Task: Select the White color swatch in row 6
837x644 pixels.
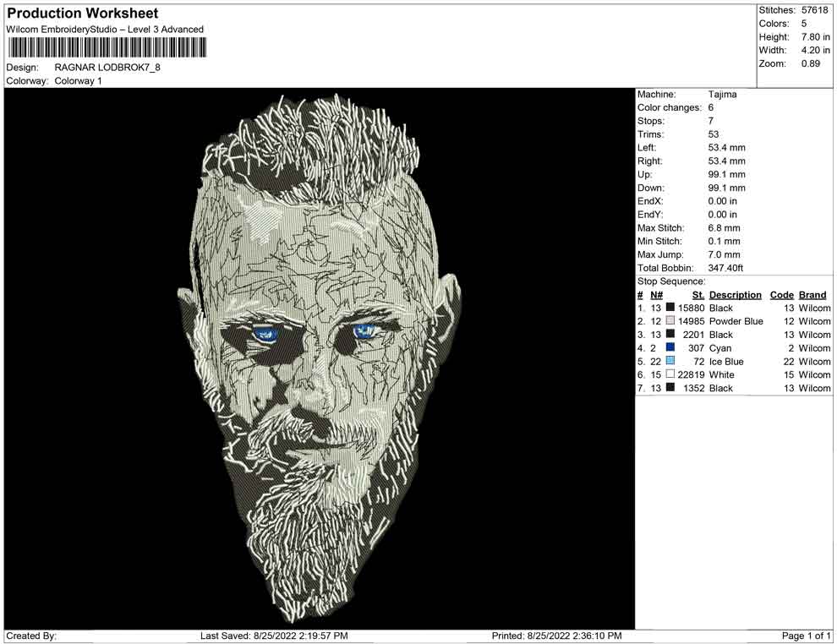Action: 670,375
